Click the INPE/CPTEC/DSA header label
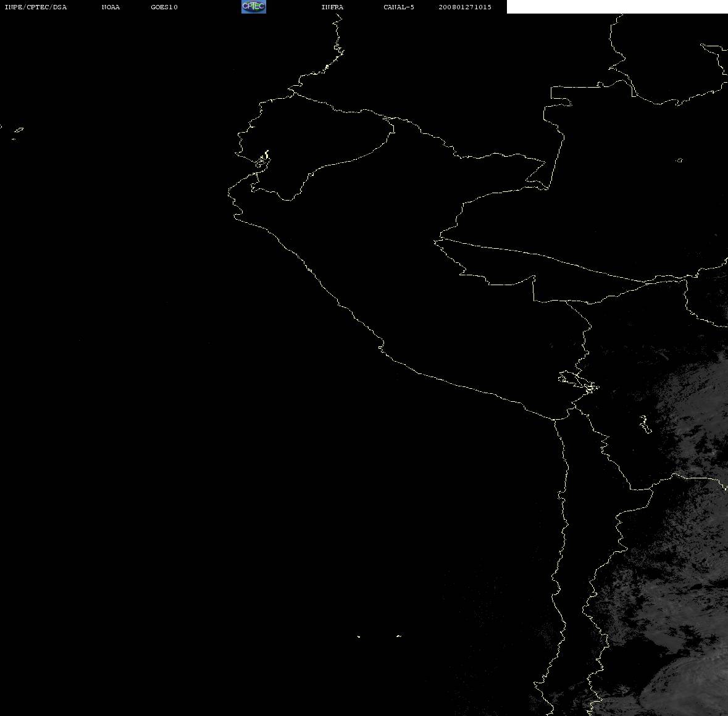This screenshot has width=728, height=716. click(x=35, y=7)
